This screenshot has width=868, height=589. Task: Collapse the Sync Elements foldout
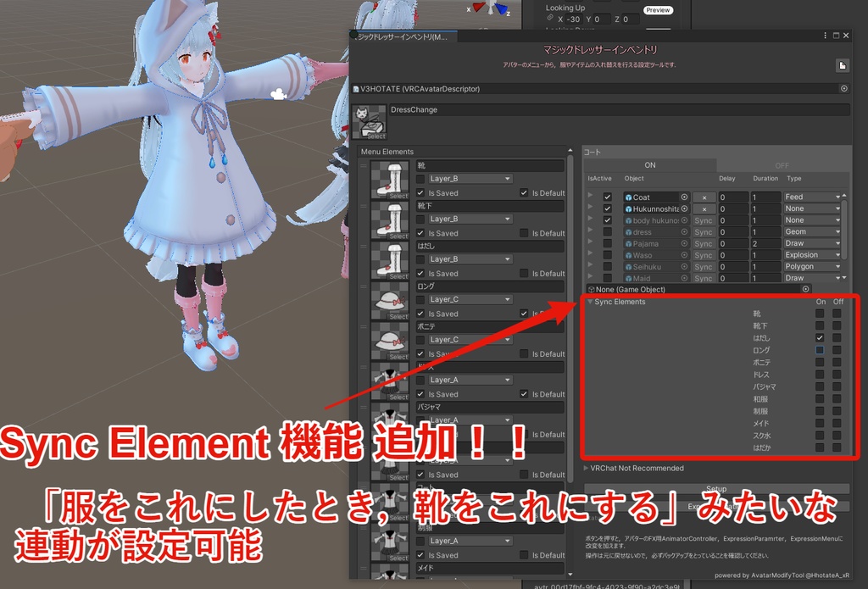pos(590,302)
